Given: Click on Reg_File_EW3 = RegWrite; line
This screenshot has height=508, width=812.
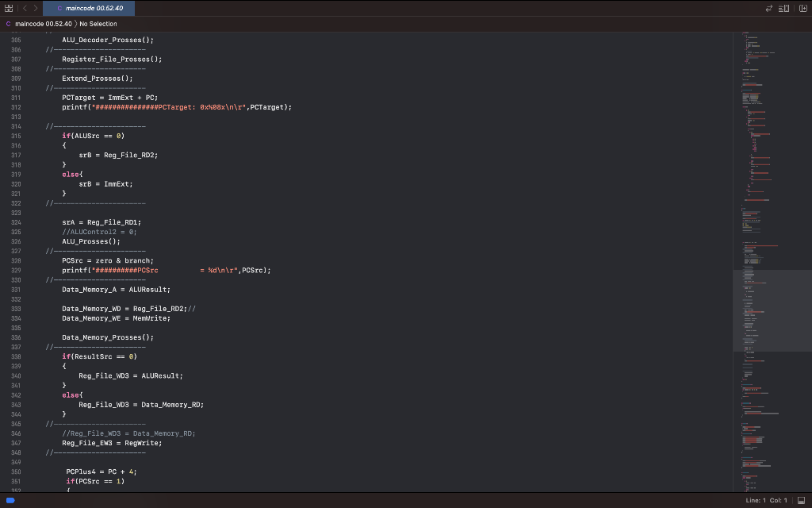Looking at the screenshot, I should pos(112,443).
